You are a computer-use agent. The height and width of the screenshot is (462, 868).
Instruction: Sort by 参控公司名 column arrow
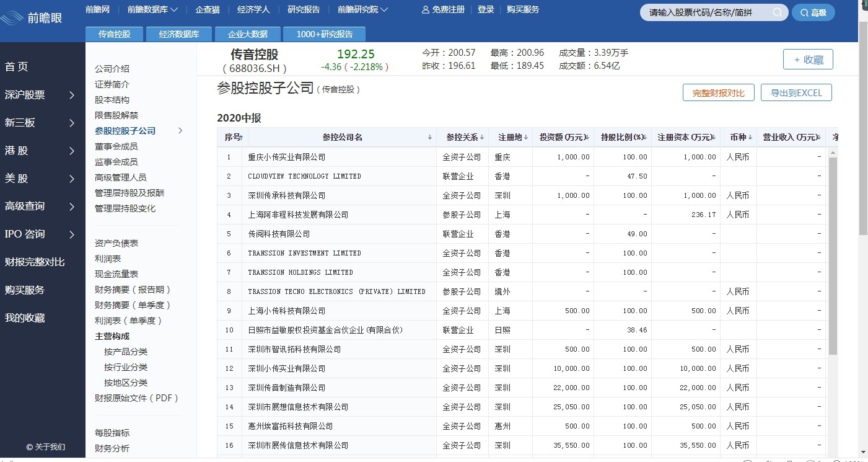pos(430,137)
